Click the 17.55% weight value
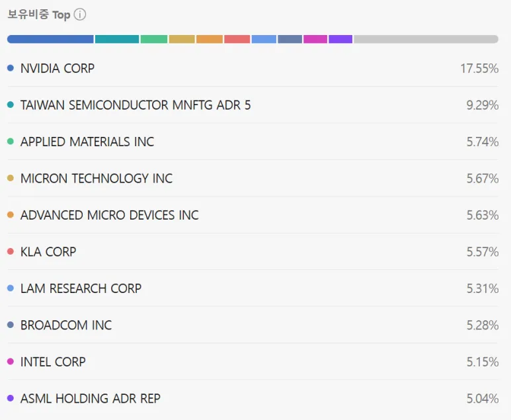Image resolution: width=511 pixels, height=420 pixels. pyautogui.click(x=479, y=69)
